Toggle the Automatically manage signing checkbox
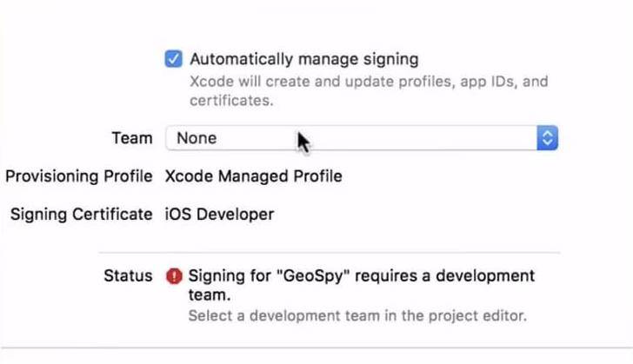This screenshot has width=633, height=364. [x=173, y=59]
